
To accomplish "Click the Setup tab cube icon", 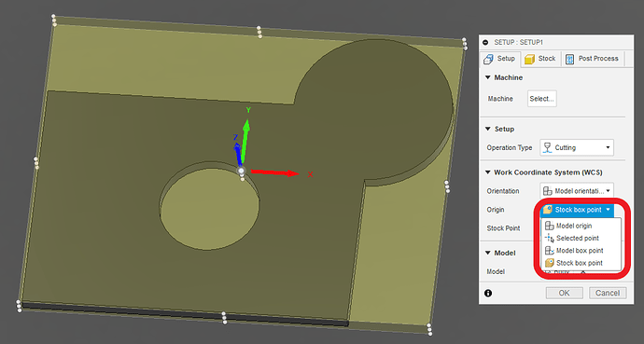I will (x=488, y=59).
